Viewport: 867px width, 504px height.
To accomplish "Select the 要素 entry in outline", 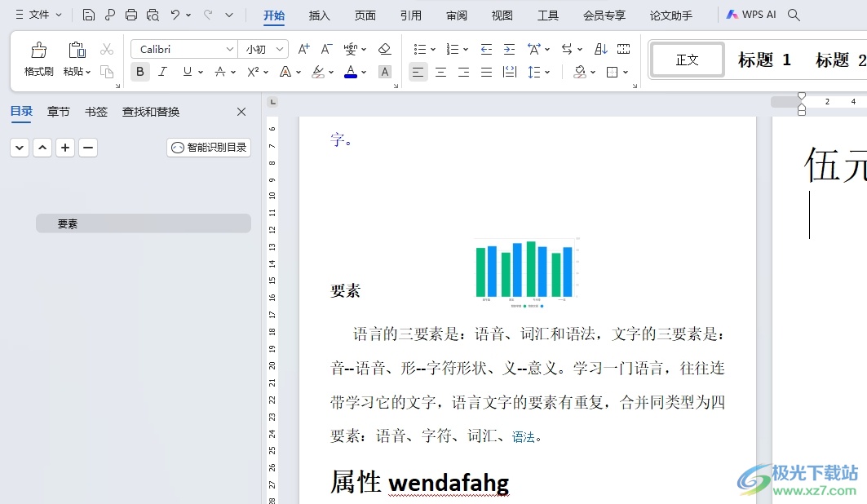I will click(x=144, y=223).
